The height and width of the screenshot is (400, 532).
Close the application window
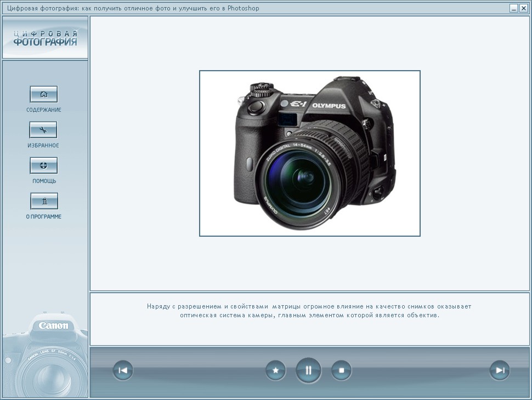pos(524,8)
